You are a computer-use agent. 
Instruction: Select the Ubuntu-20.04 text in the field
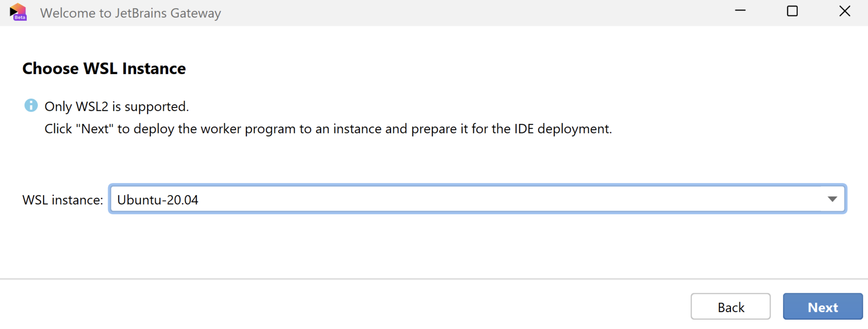pos(158,199)
